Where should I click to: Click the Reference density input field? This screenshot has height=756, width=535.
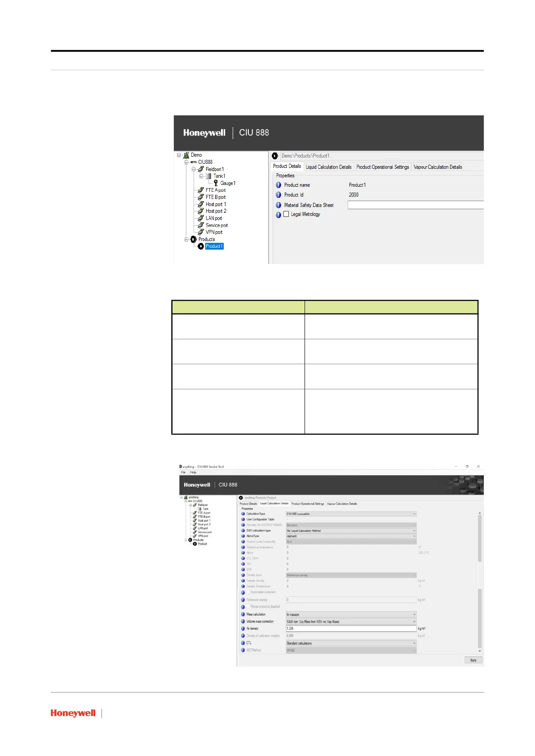351,600
